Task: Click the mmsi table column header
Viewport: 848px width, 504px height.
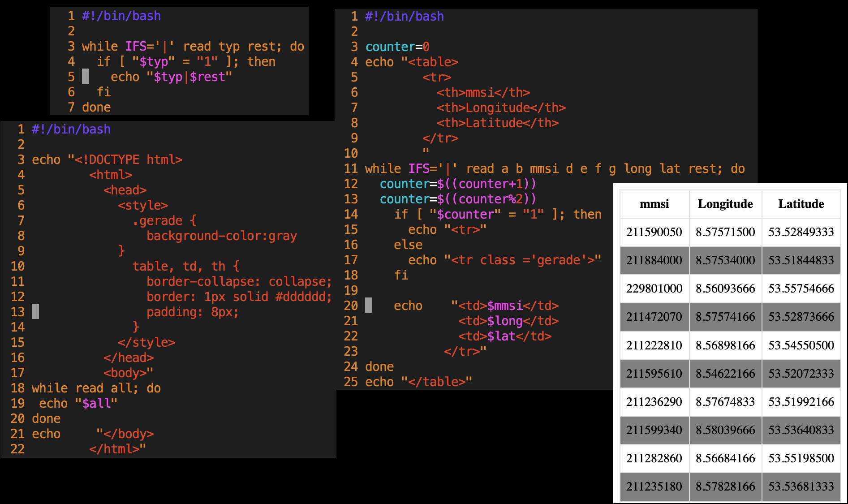Action: click(654, 204)
